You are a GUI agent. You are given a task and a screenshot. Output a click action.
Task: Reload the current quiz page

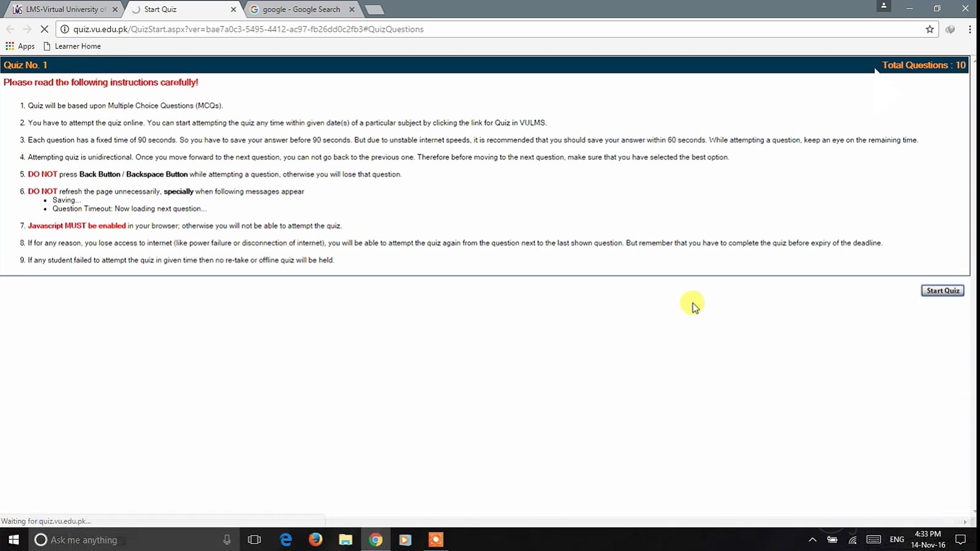44,29
